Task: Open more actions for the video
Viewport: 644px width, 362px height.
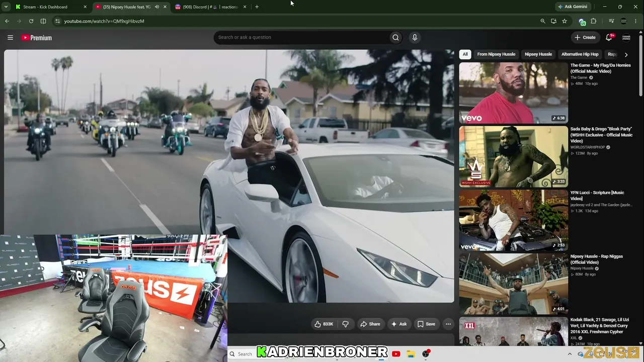Action: click(x=448, y=324)
